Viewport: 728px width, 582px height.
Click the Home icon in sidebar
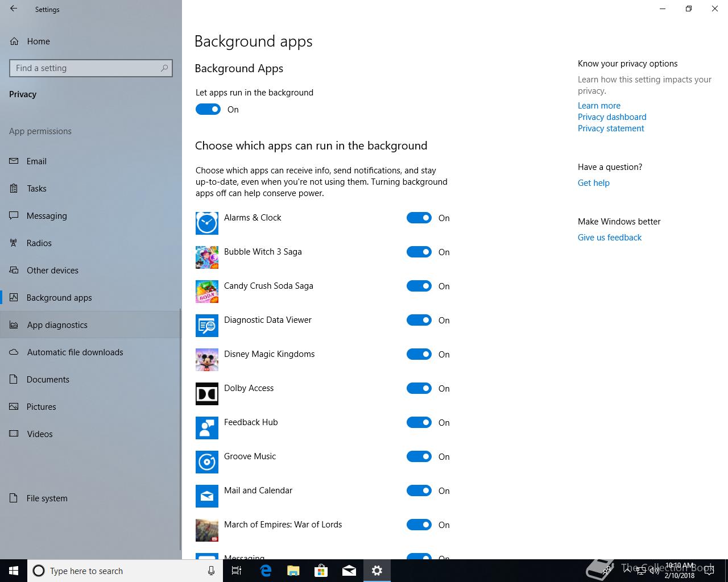(x=14, y=41)
